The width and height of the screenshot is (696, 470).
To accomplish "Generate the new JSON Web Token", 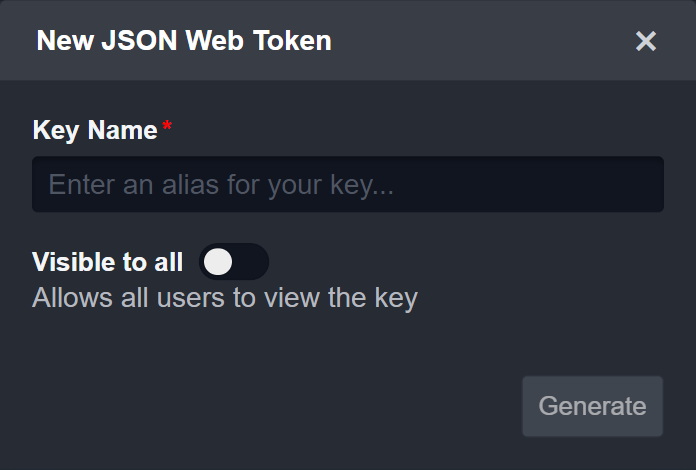I will (x=592, y=406).
